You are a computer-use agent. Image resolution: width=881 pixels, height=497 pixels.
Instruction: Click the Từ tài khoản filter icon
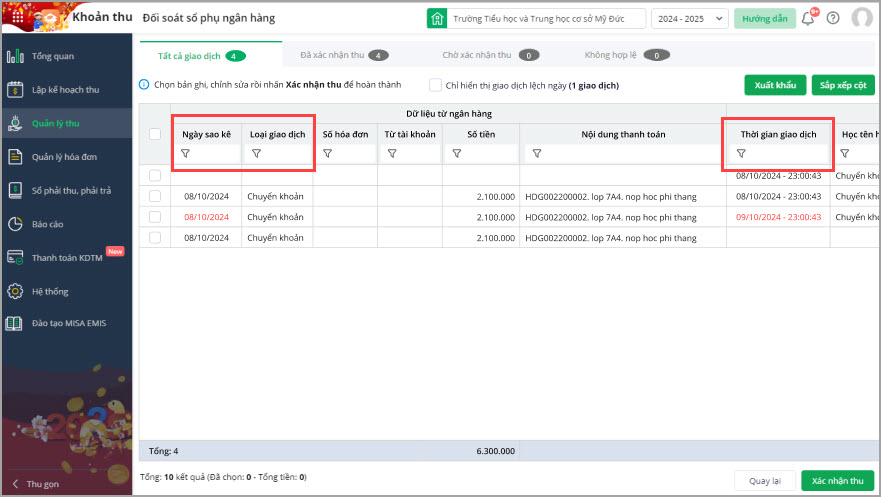click(x=392, y=153)
